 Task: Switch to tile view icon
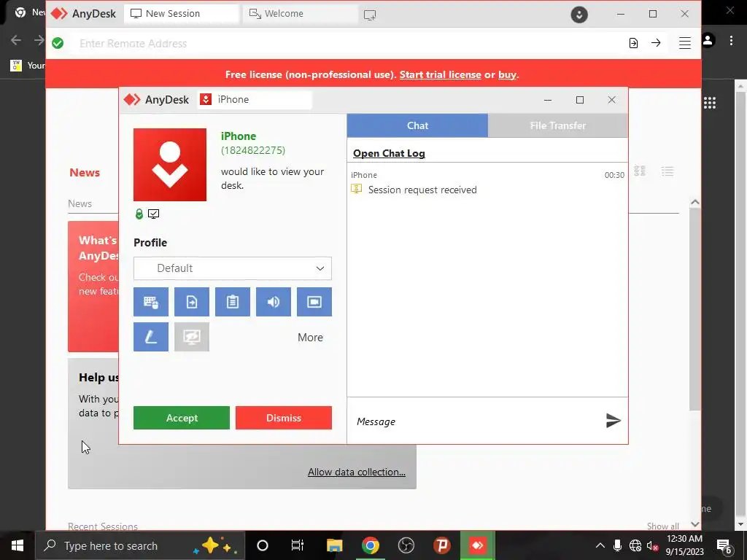[x=639, y=171]
